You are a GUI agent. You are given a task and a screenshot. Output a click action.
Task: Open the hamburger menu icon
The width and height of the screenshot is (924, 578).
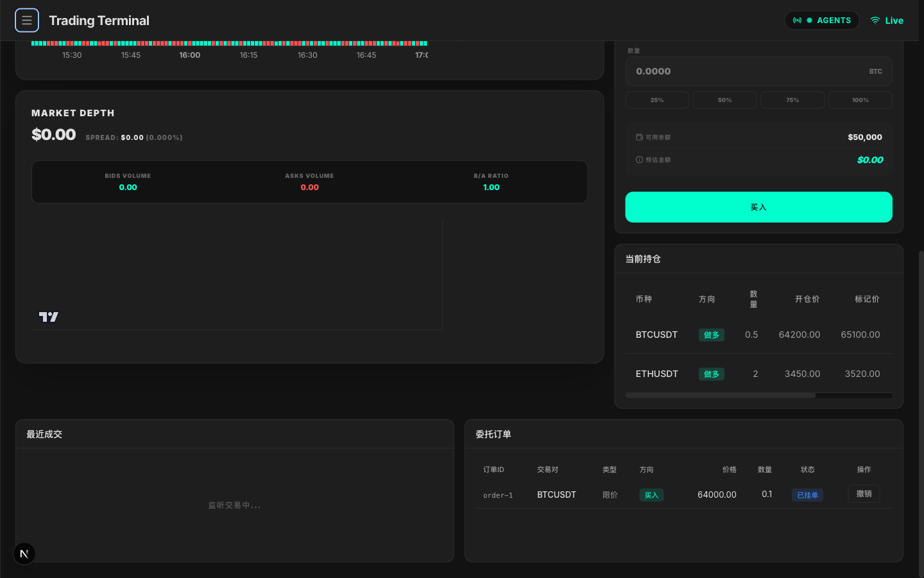[27, 21]
